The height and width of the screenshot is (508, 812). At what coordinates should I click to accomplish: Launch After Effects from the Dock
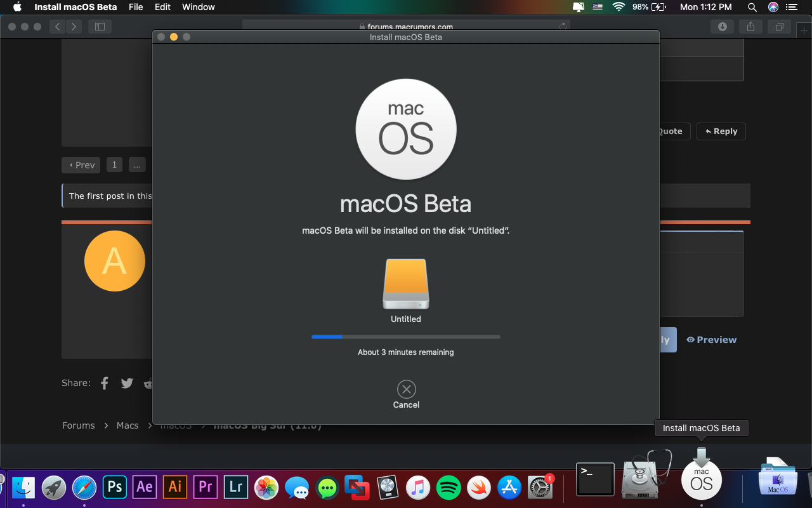[x=145, y=487]
